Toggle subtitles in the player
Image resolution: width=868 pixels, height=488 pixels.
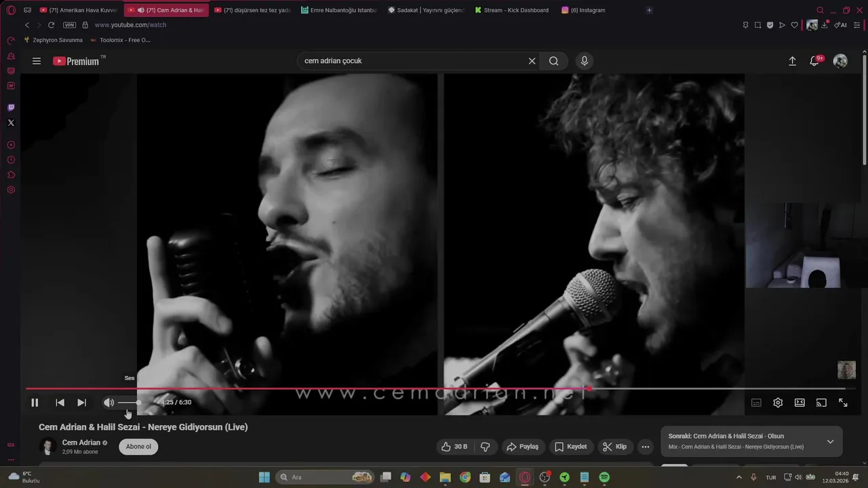click(756, 403)
